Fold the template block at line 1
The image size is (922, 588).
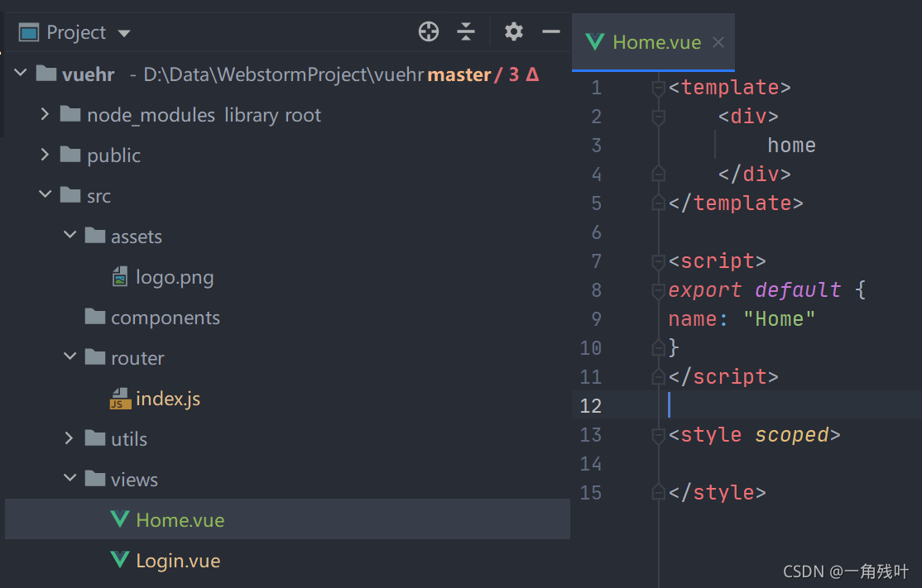[x=658, y=88]
